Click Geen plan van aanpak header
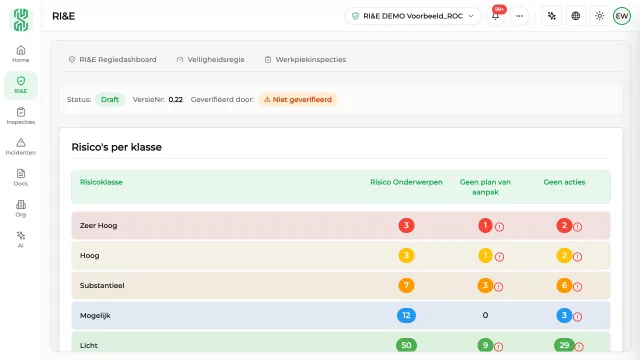Screen dimensions: 640x360 point(485,187)
